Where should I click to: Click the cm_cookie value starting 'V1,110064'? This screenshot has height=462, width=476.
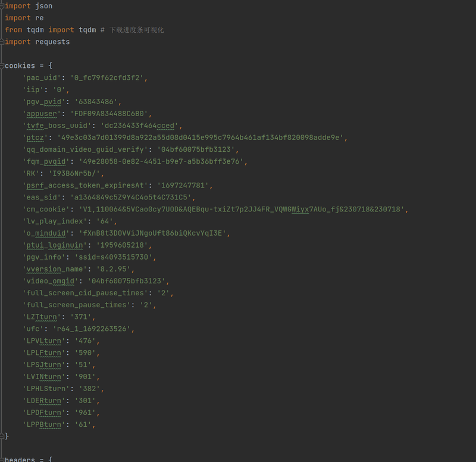pos(242,210)
